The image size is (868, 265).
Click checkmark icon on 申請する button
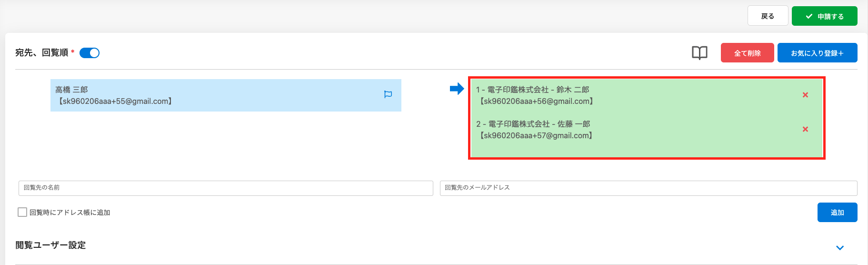click(809, 16)
